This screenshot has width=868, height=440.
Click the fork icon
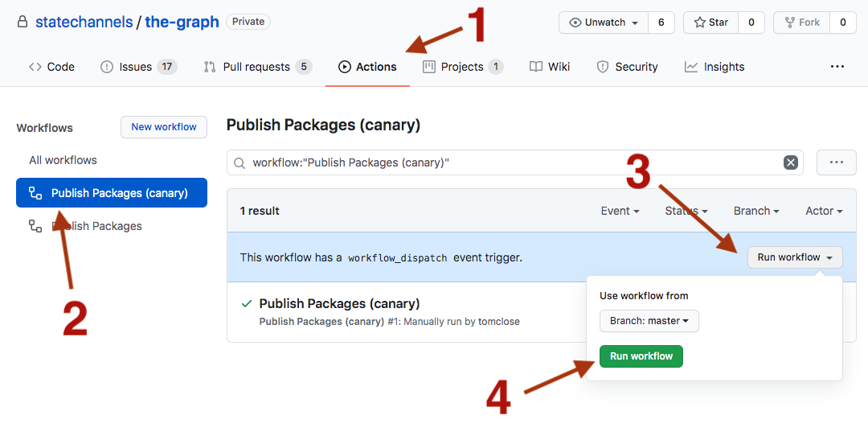791,23
